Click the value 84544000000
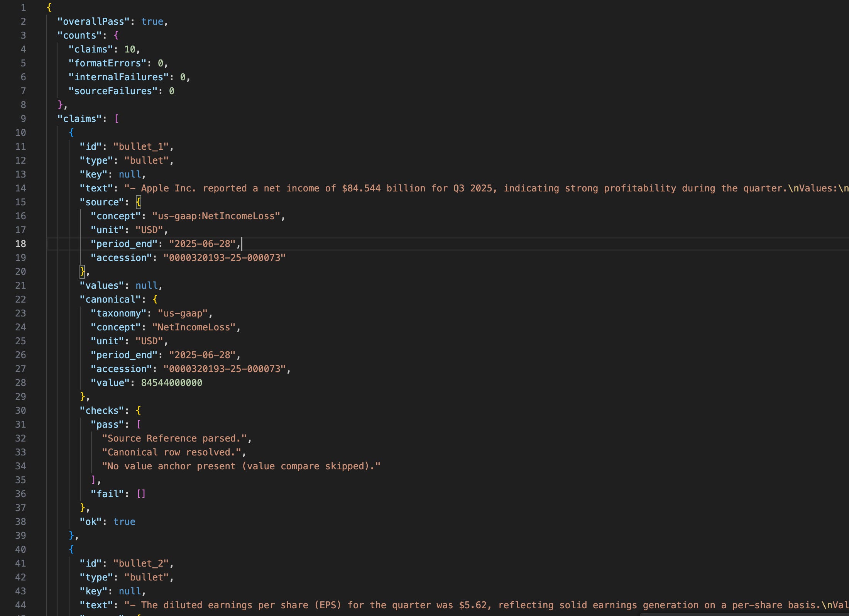This screenshot has width=849, height=616. pyautogui.click(x=171, y=383)
